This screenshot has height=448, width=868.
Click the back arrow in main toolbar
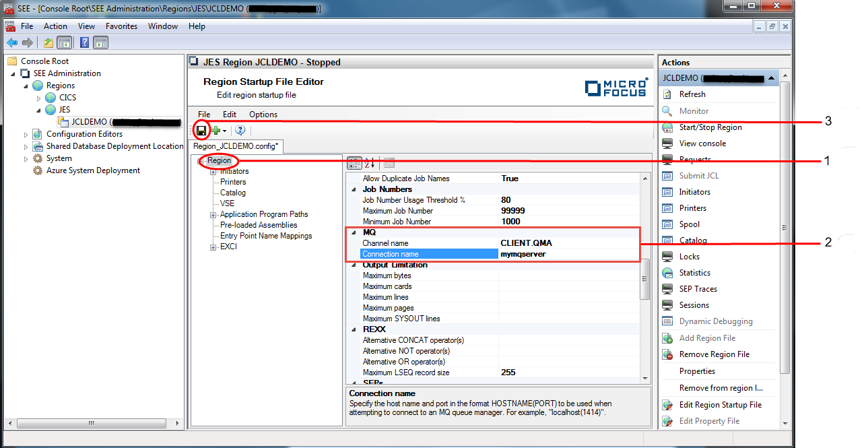[x=11, y=43]
